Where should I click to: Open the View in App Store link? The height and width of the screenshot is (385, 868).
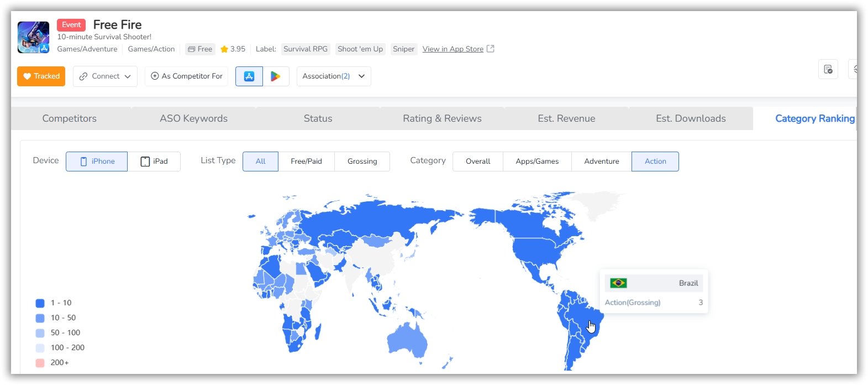pyautogui.click(x=453, y=49)
